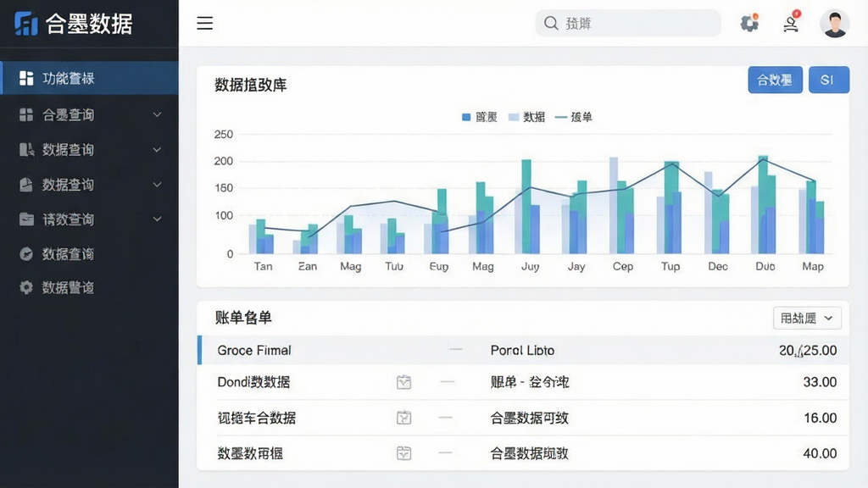This screenshot has height=488, width=868.
Task: Click the 'Porel Lipto' table cell
Action: pos(522,350)
